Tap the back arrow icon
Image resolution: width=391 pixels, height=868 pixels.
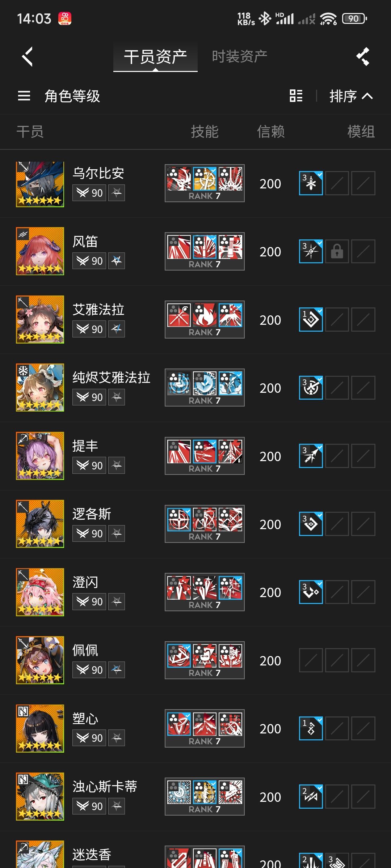coord(28,56)
